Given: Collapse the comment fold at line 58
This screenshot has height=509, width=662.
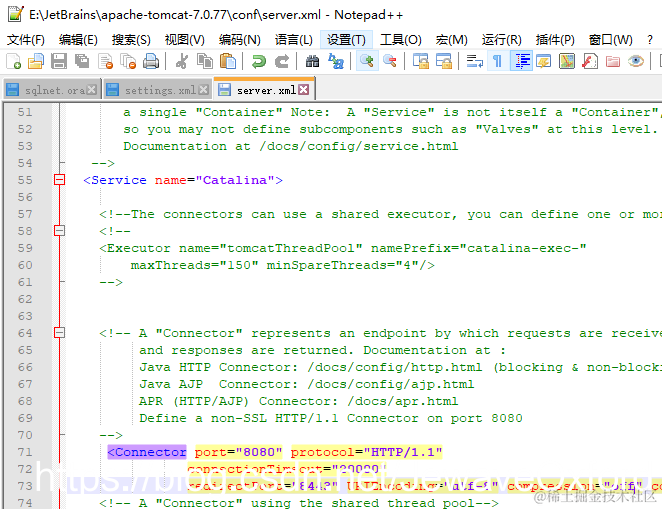Looking at the screenshot, I should (60, 231).
